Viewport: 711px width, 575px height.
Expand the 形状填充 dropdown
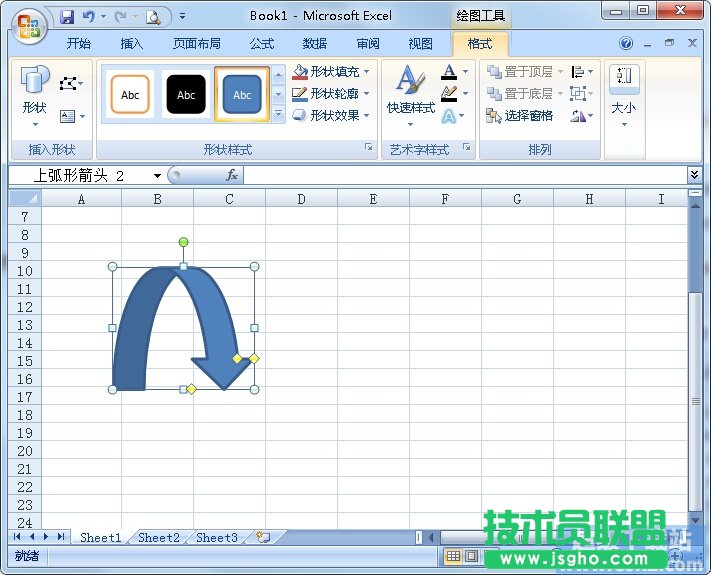[367, 72]
